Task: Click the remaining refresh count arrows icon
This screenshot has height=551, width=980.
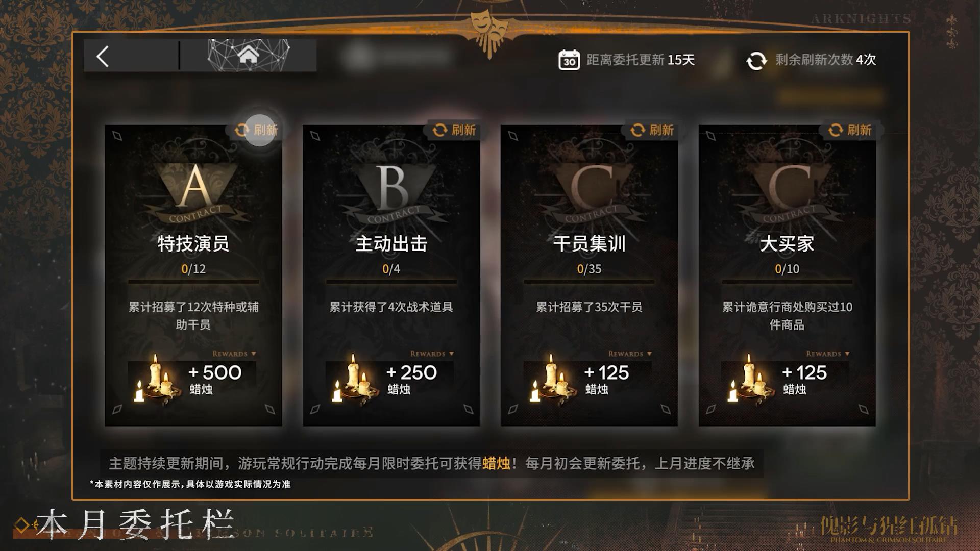Action: pos(756,61)
